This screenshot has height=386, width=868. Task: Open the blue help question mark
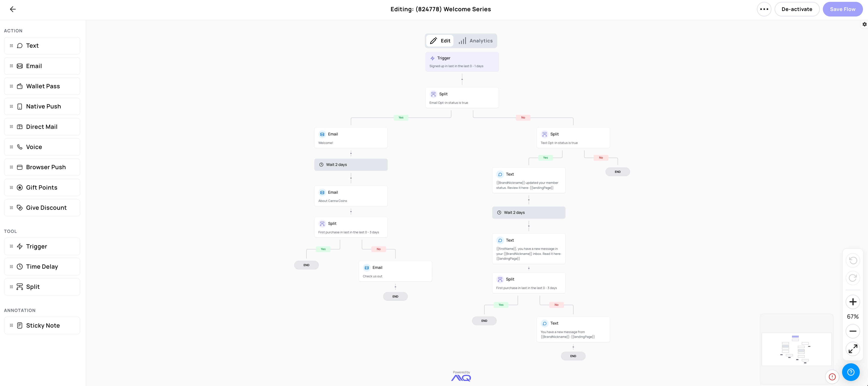tap(851, 372)
